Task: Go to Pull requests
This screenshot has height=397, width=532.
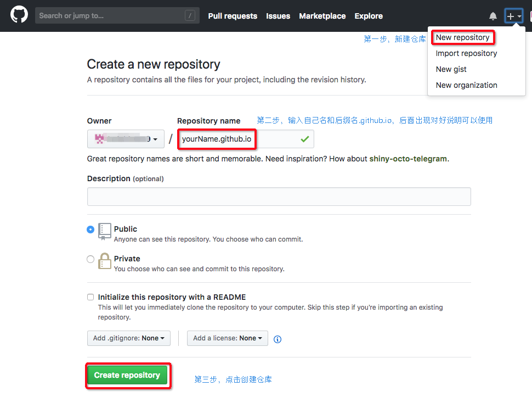Action: 233,16
